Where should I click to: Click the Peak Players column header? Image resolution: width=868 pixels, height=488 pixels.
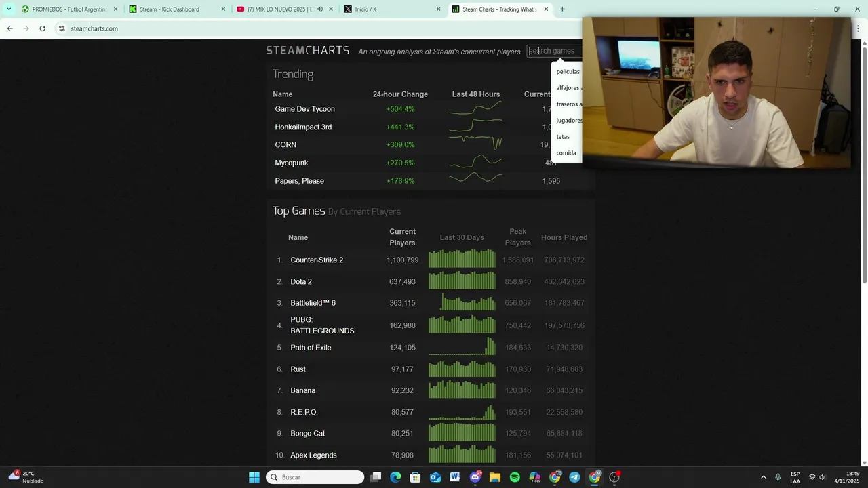[x=517, y=237]
